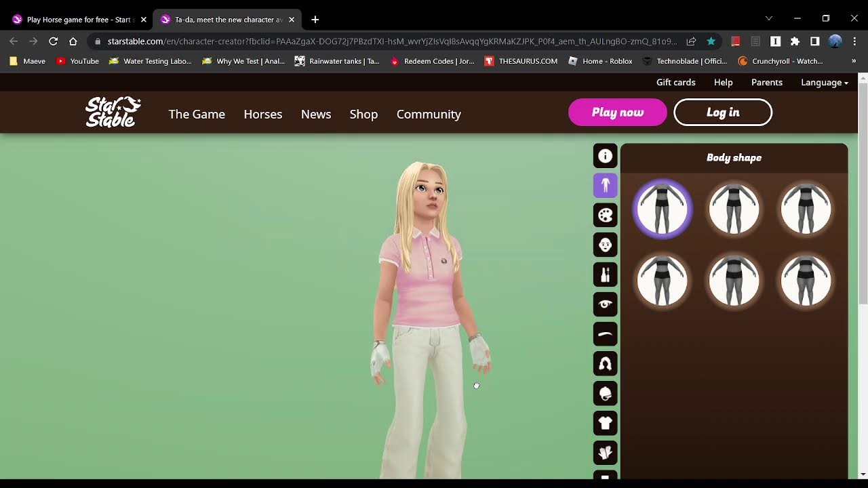Screen dimensions: 868x488
Task: Open the eye category icon
Action: click(606, 304)
